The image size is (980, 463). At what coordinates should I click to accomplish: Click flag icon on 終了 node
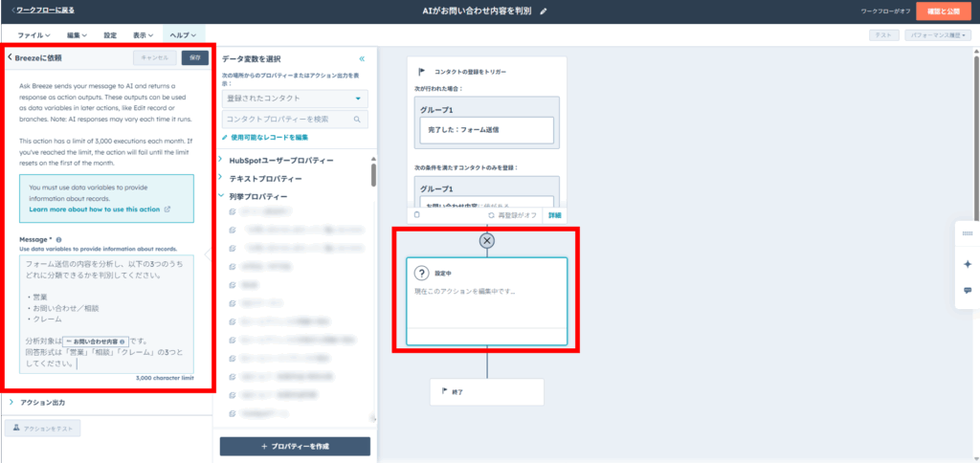[445, 391]
